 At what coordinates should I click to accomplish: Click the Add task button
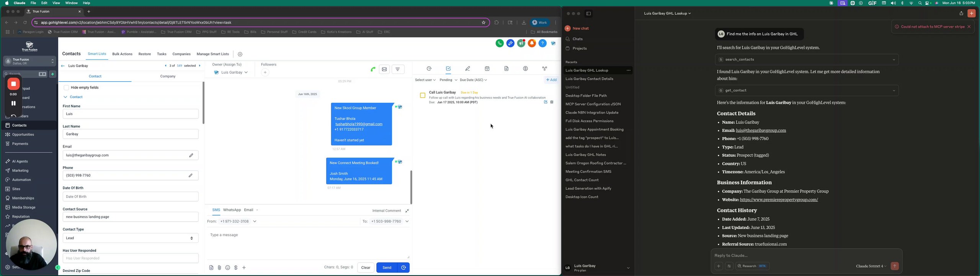[551, 80]
